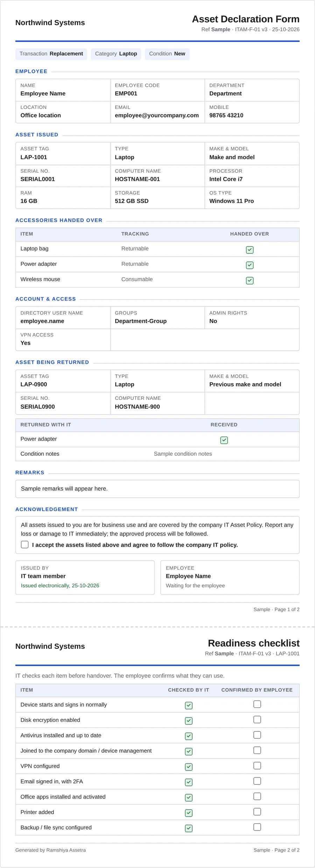Viewport: 315px width, 868px height.
Task: Toggle Laptop bag handed over checkbox
Action: (x=250, y=250)
